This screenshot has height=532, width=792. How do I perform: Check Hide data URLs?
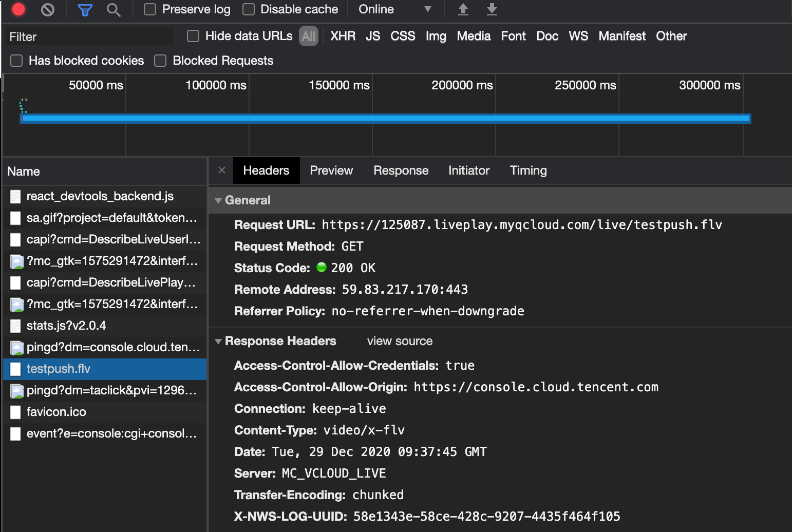(x=193, y=36)
